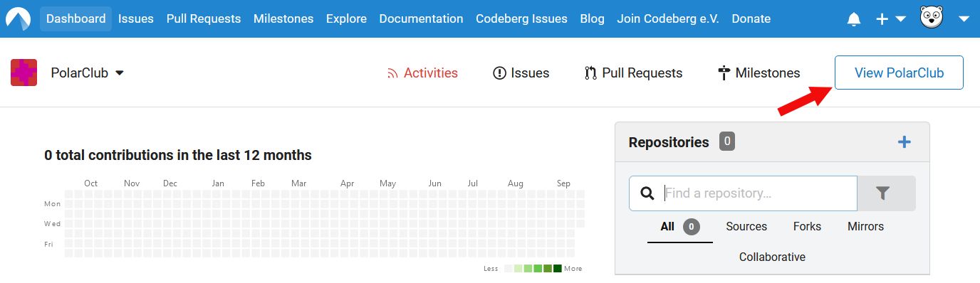The height and width of the screenshot is (283, 980).
Task: Click the View PolarClub button
Action: click(x=899, y=73)
